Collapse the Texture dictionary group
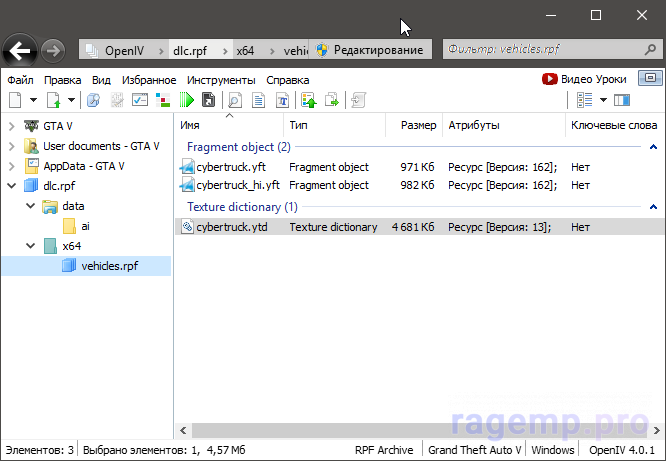The width and height of the screenshot is (666, 461). point(653,207)
